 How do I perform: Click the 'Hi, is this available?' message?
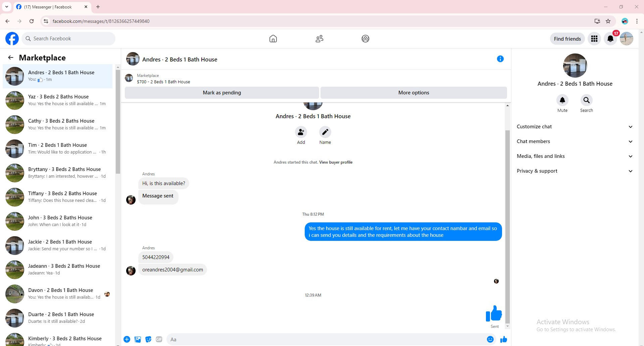[x=163, y=183]
